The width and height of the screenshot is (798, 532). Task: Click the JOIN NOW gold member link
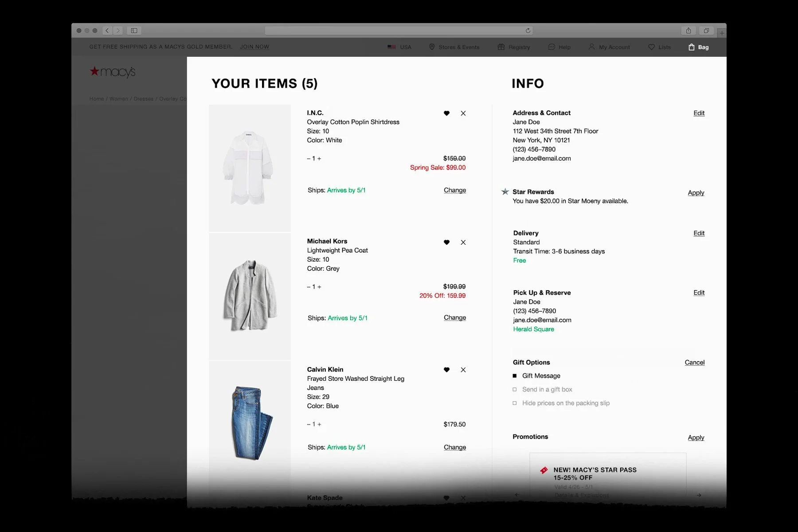tap(254, 47)
